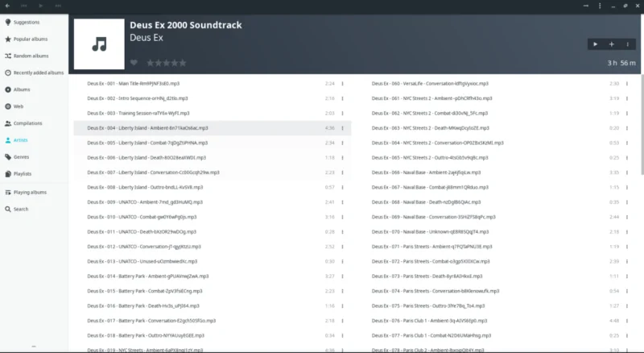Select track 072 Paris Streets Combat
This screenshot has height=353, width=644.
tap(497, 261)
